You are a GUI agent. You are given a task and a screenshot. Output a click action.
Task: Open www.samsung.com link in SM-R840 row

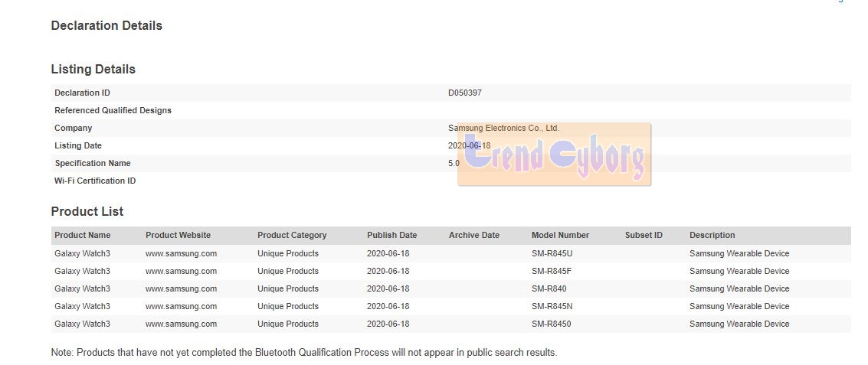181,288
